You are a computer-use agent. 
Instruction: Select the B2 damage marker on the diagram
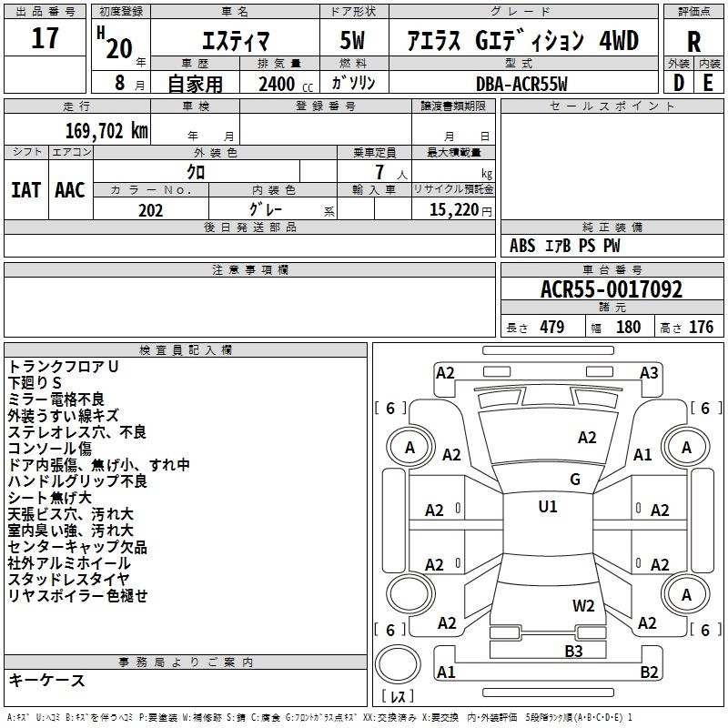[x=649, y=672]
